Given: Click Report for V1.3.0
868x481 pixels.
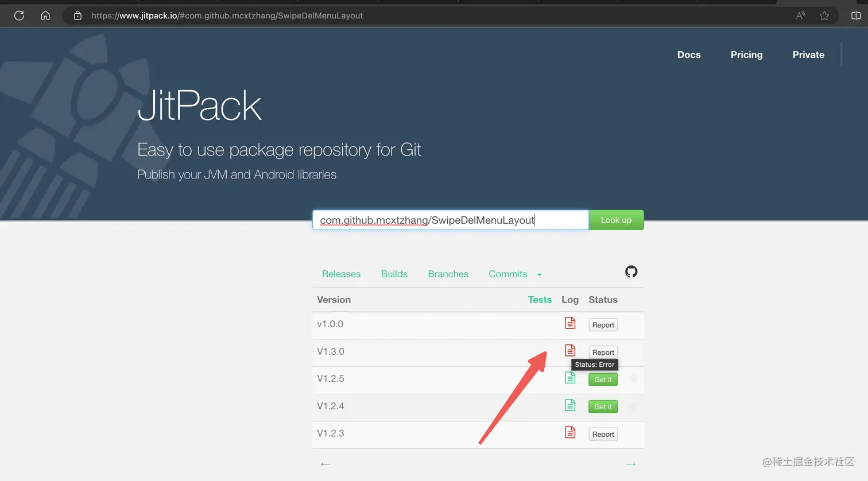Looking at the screenshot, I should [603, 352].
